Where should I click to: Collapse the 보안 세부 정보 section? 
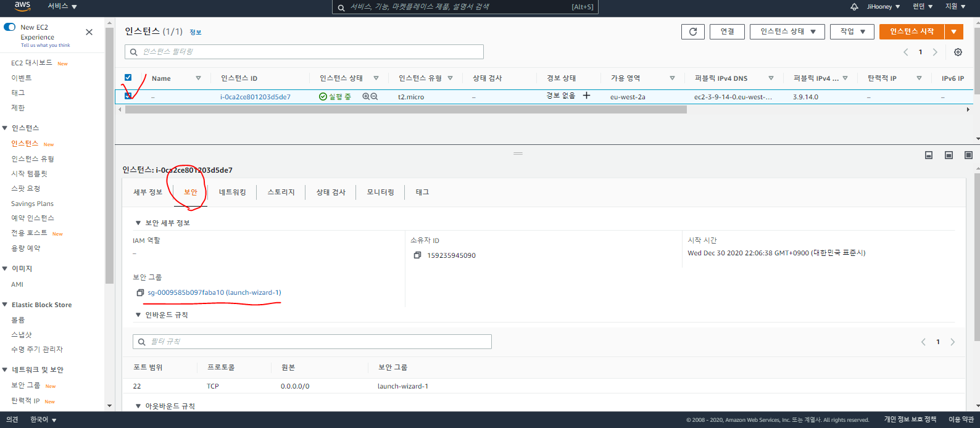coord(138,223)
